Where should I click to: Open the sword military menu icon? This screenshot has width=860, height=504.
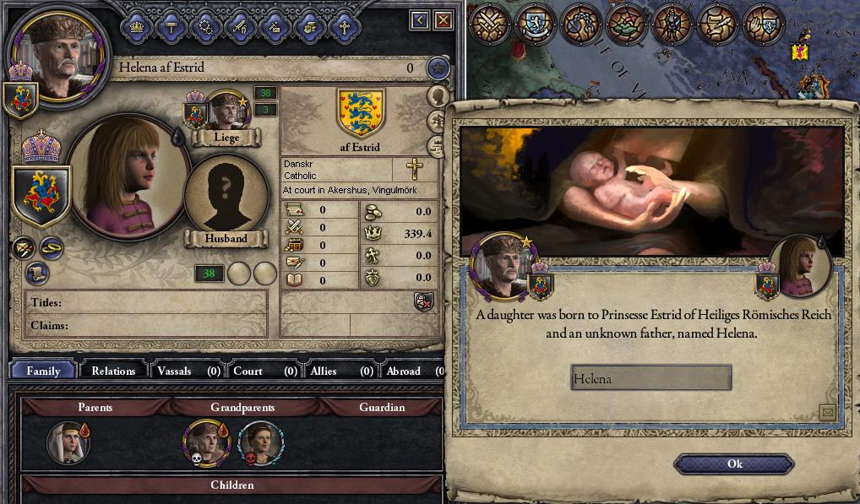pos(240,27)
